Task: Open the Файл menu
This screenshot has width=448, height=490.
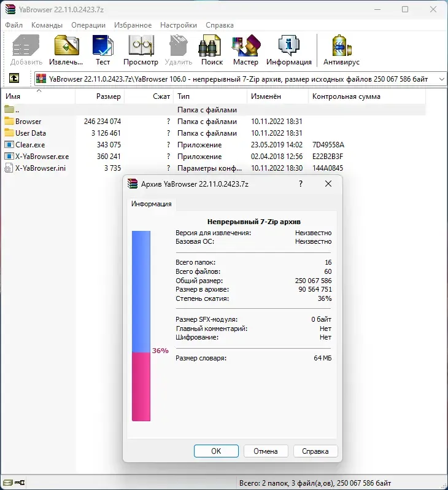Action: (x=14, y=25)
